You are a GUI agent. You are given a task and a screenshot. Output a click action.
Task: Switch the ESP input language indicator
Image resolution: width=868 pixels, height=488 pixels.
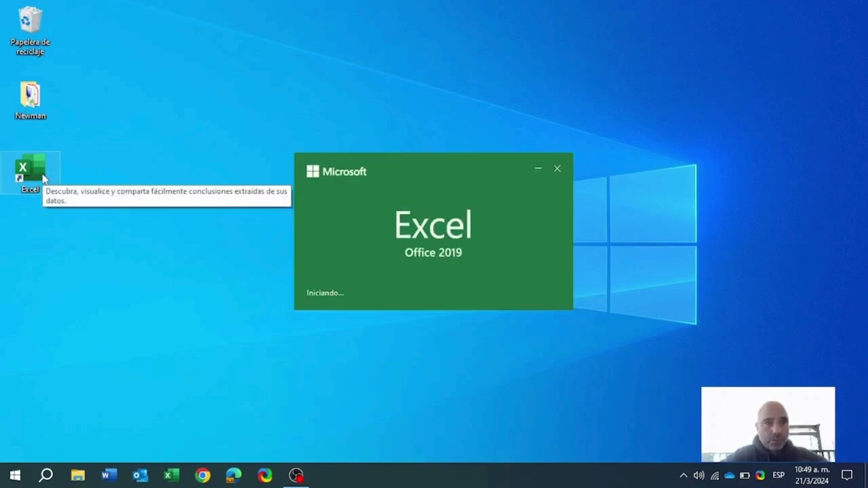point(778,475)
